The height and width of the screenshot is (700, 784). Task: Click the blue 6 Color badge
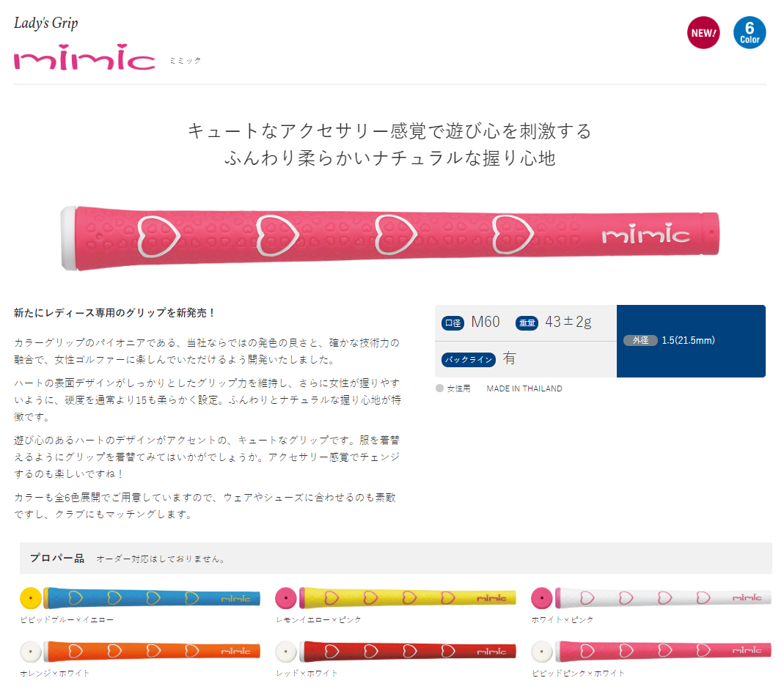(750, 33)
